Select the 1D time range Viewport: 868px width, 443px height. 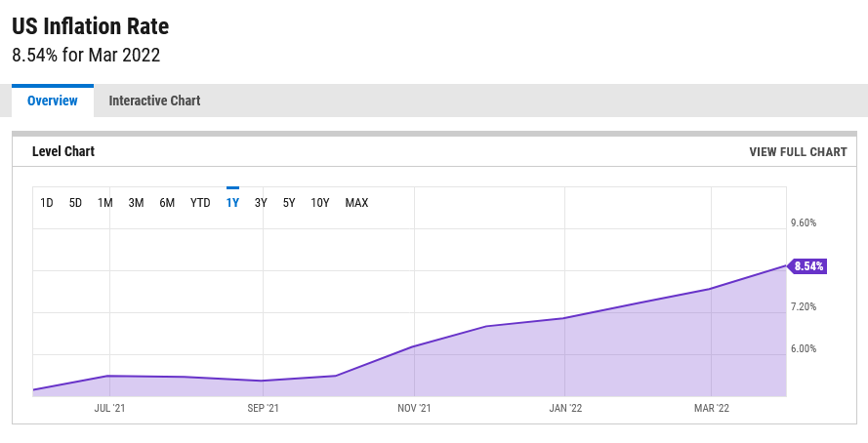pyautogui.click(x=47, y=203)
